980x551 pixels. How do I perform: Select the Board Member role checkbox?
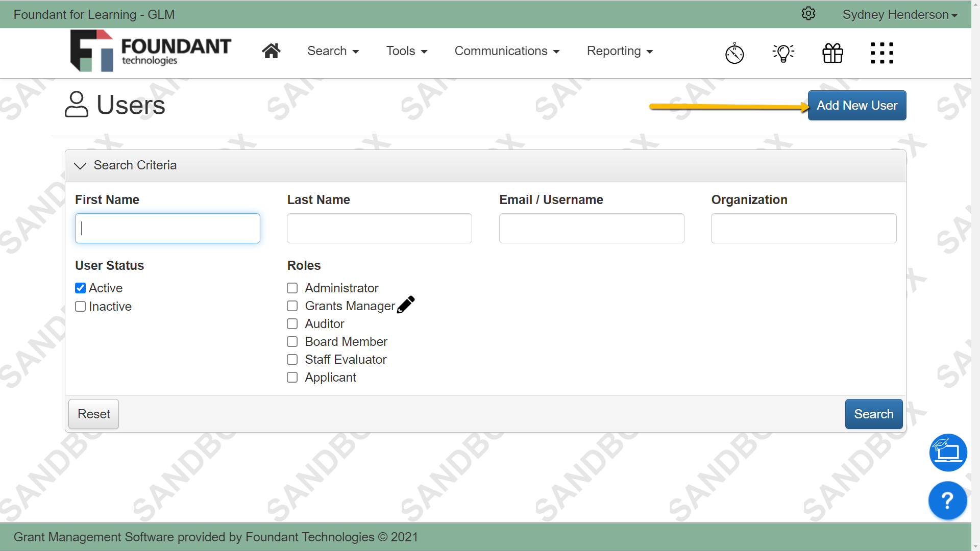click(x=292, y=341)
